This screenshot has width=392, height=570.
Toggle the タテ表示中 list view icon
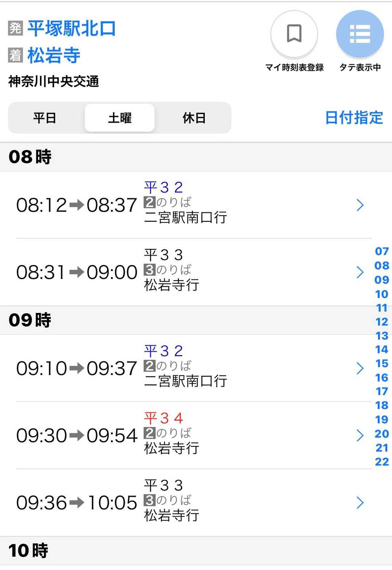[x=360, y=34]
